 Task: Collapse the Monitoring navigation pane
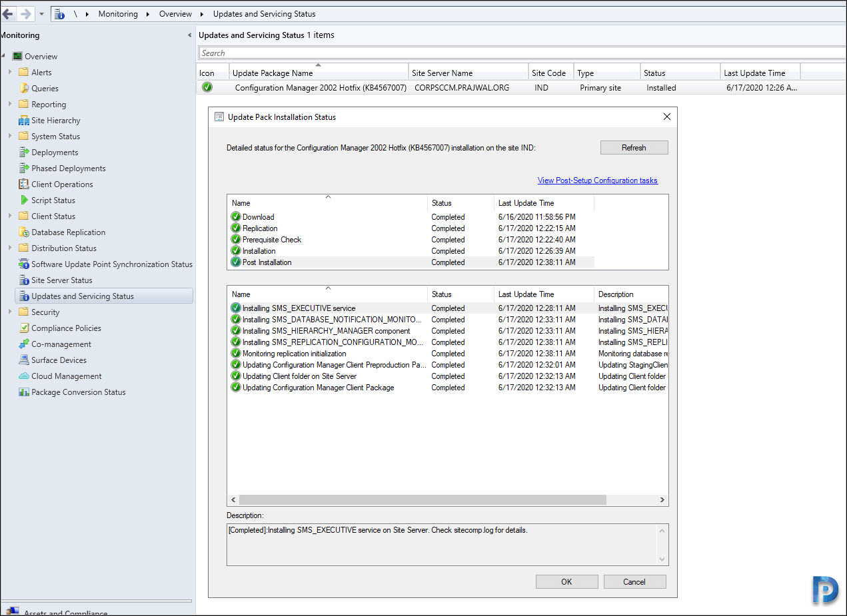(189, 35)
